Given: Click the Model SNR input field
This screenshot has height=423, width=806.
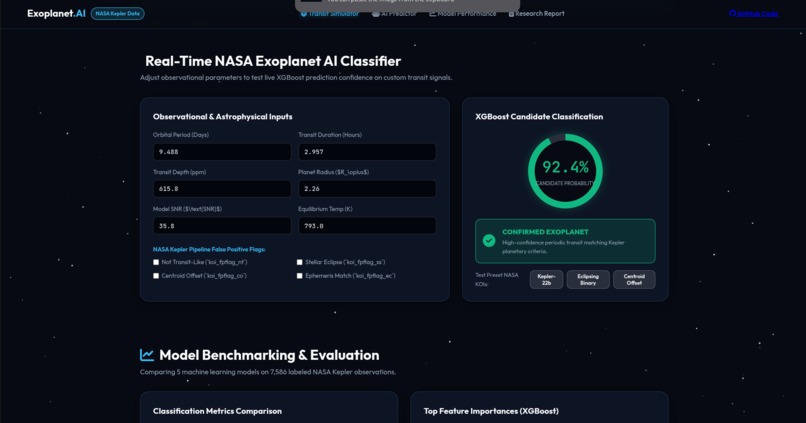Looking at the screenshot, I should 222,226.
